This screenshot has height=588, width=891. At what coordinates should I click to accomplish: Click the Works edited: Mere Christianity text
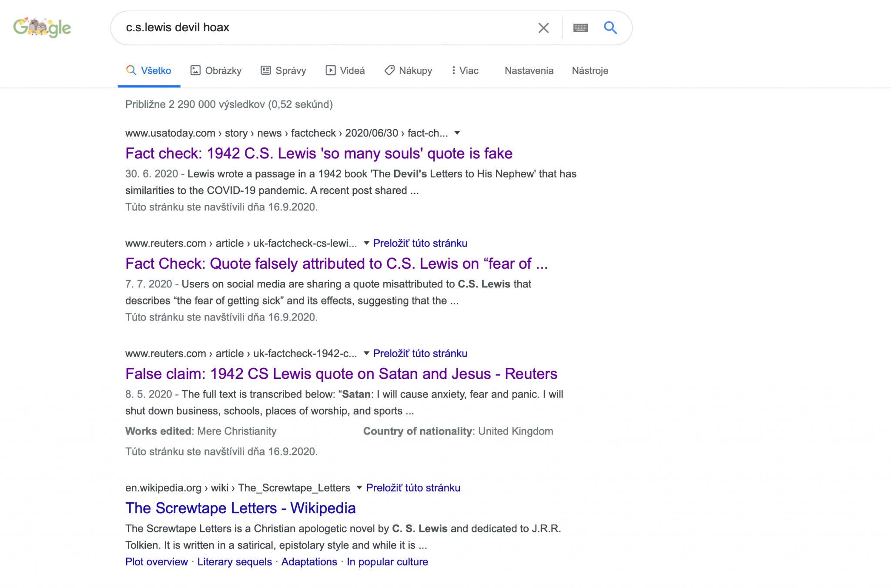tap(201, 431)
